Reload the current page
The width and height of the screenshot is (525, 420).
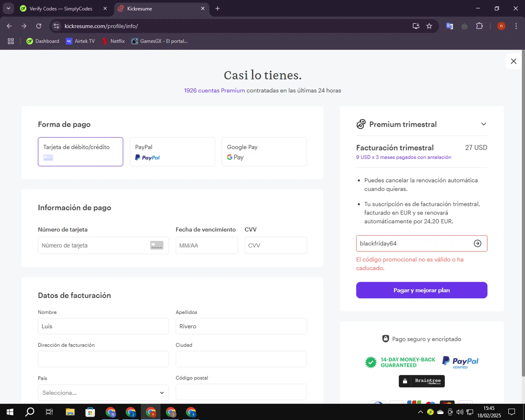[x=39, y=26]
